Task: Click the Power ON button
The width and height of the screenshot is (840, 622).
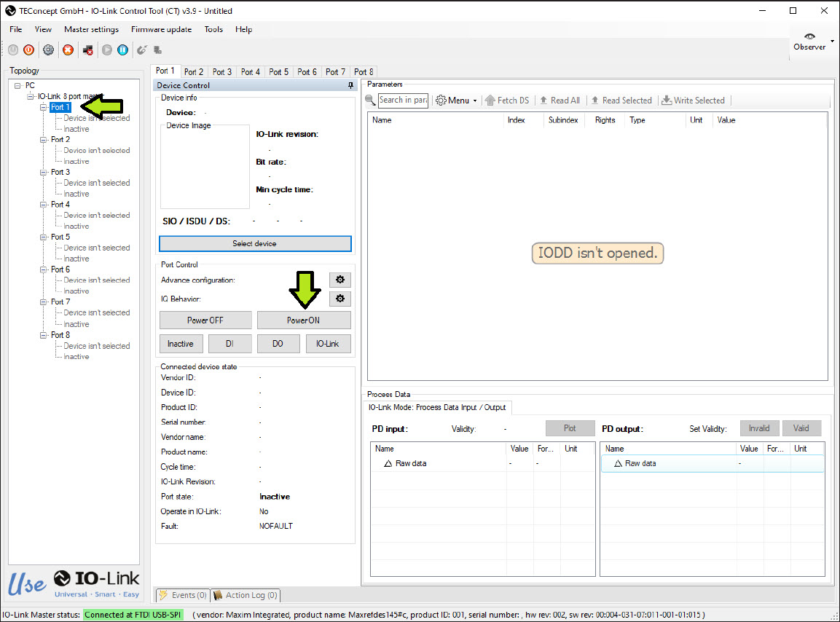Action: pos(304,320)
